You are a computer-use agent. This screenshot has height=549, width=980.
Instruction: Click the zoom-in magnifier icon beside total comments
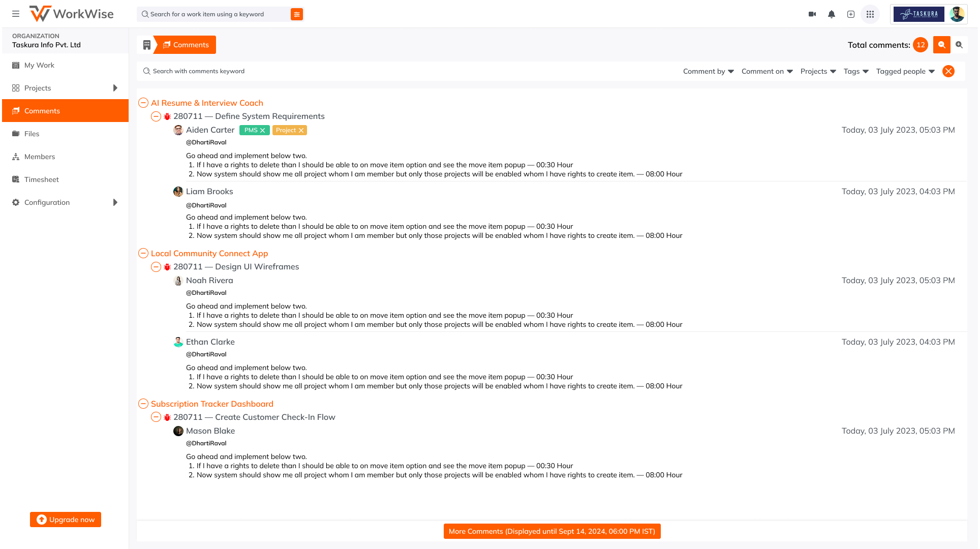pos(959,45)
